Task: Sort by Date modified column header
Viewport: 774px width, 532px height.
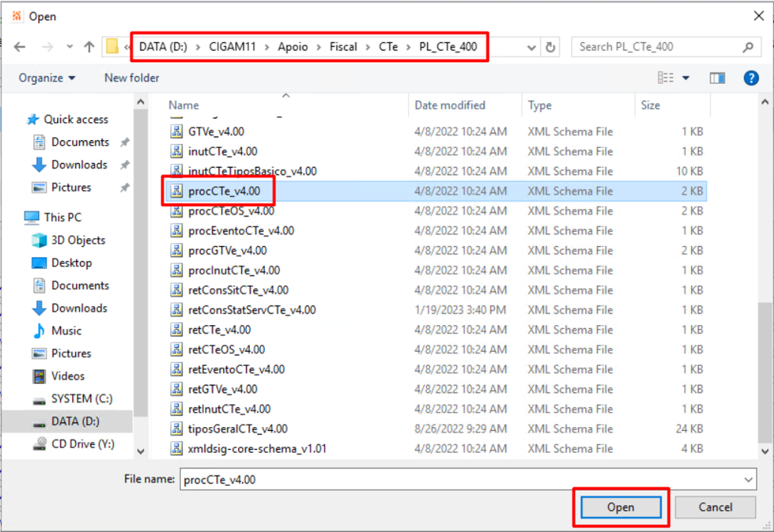Action: pyautogui.click(x=450, y=105)
